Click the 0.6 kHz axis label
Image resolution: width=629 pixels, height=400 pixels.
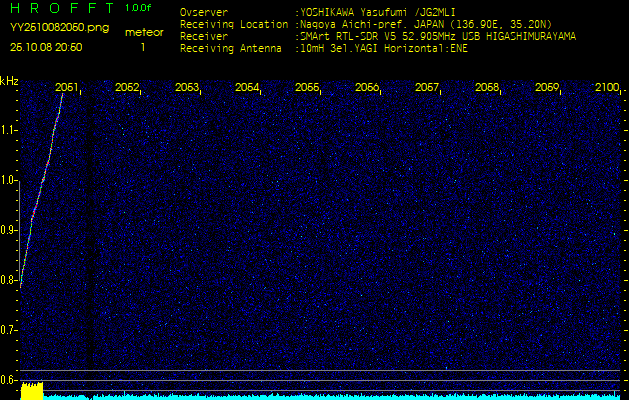click(10, 379)
